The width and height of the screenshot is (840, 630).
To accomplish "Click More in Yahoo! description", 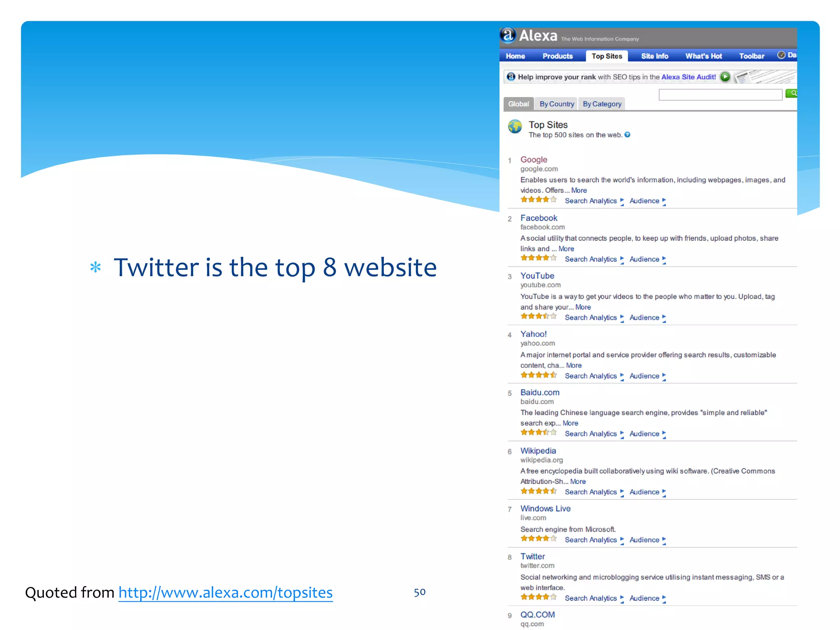I will coord(574,365).
